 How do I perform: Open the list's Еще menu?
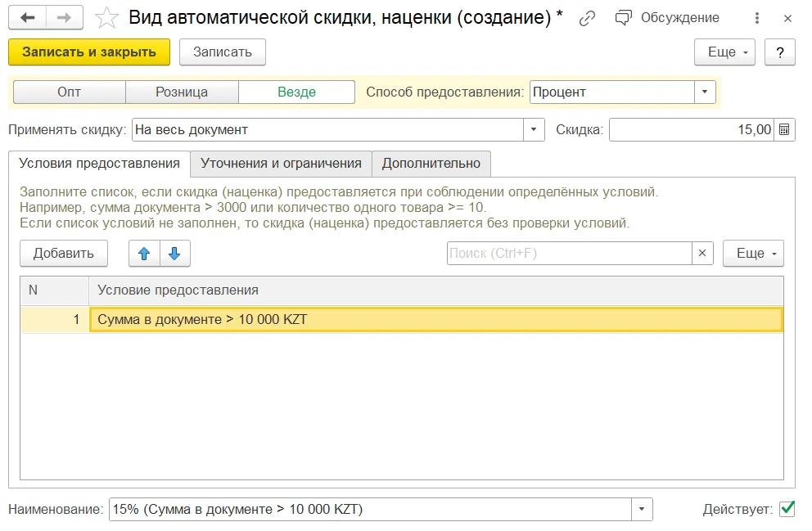[x=754, y=254]
